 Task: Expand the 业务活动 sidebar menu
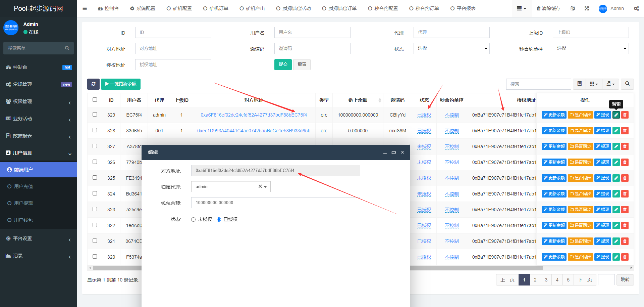coord(39,119)
